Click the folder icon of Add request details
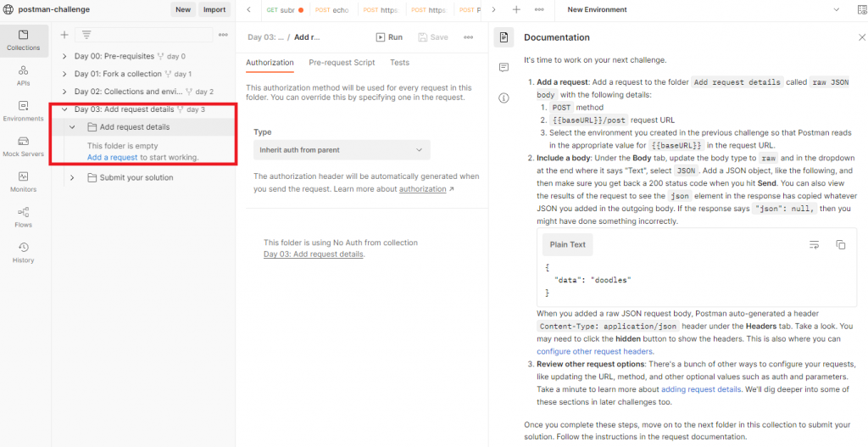The height and width of the screenshot is (447, 868). pos(92,127)
